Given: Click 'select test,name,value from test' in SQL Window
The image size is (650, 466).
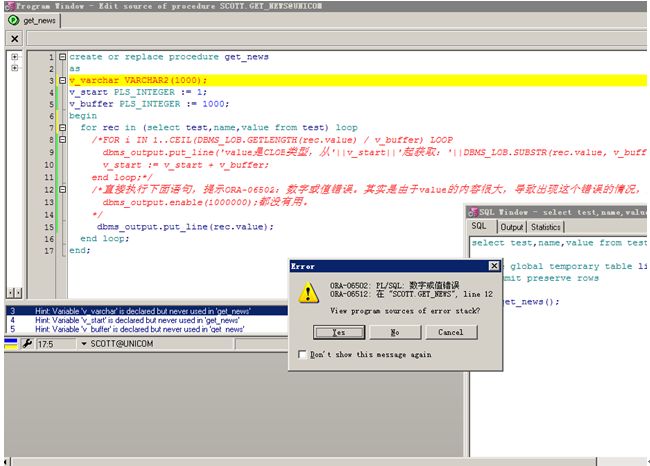Looking at the screenshot, I should click(559, 243).
